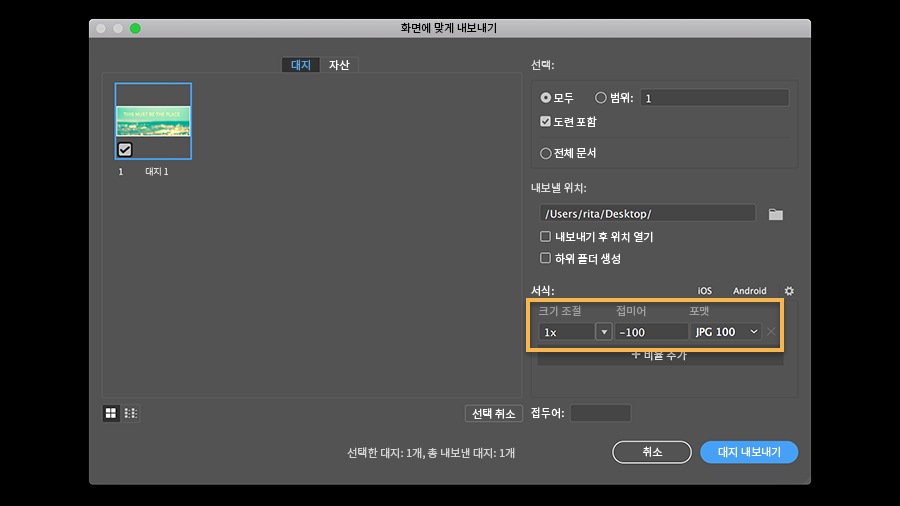Click the 대지 1 artboard name label

pyautogui.click(x=157, y=172)
